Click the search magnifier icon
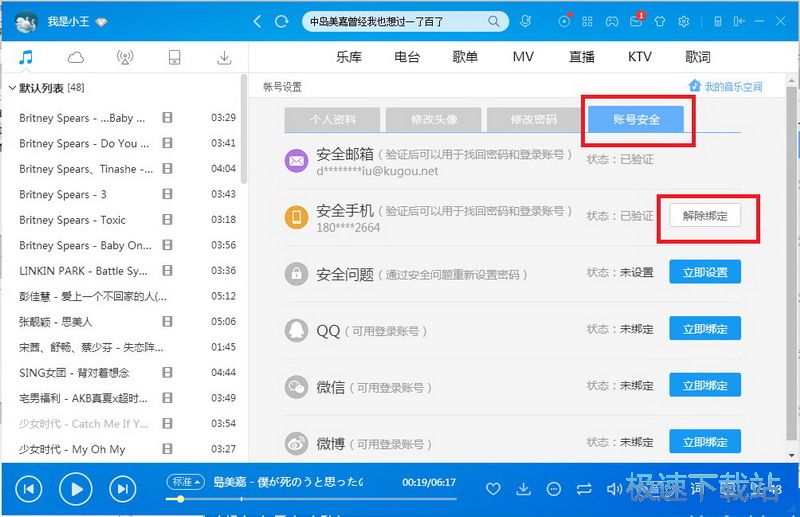800x517 pixels. point(493,21)
